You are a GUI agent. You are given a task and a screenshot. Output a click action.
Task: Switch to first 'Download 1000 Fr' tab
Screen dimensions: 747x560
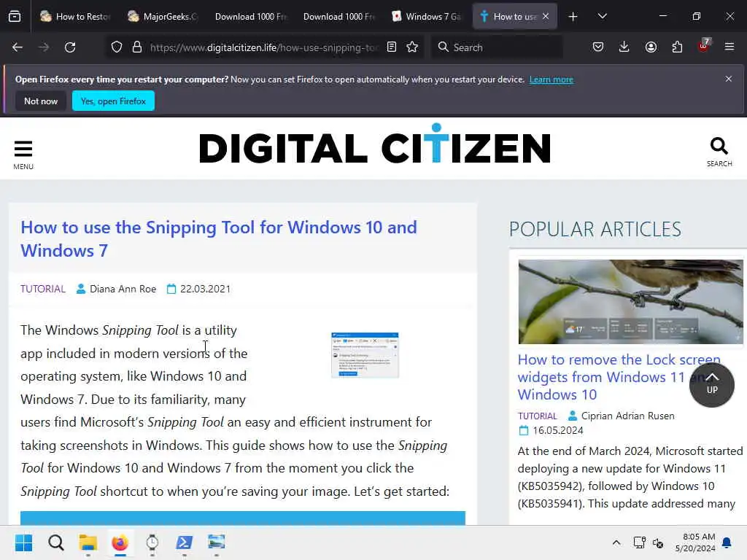[251, 17]
